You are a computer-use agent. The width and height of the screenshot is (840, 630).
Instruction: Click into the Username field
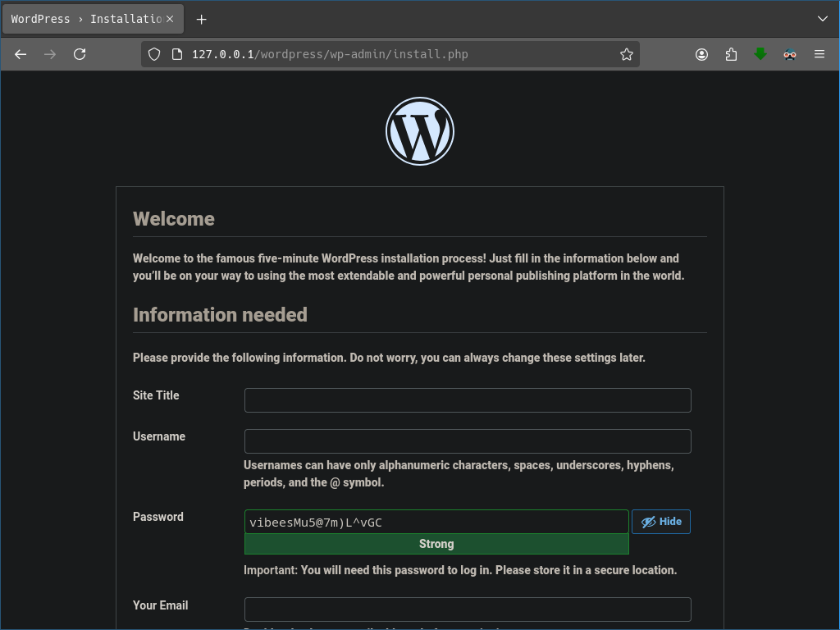click(x=468, y=441)
